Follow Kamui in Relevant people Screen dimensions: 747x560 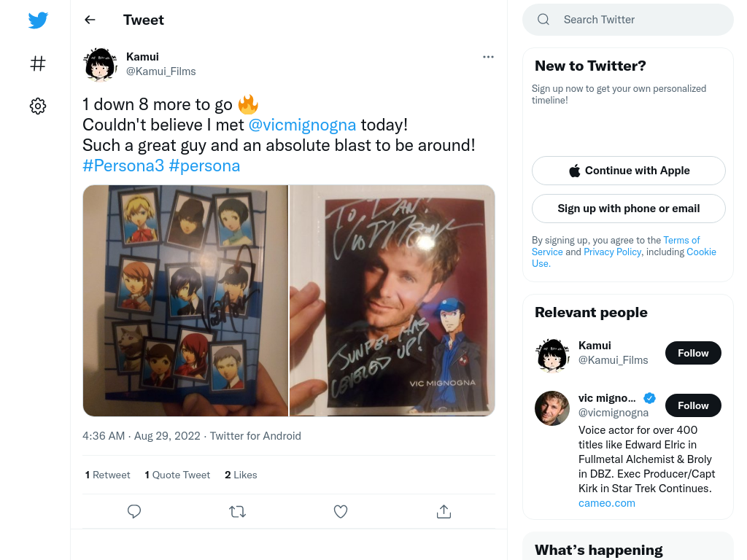[x=693, y=353]
